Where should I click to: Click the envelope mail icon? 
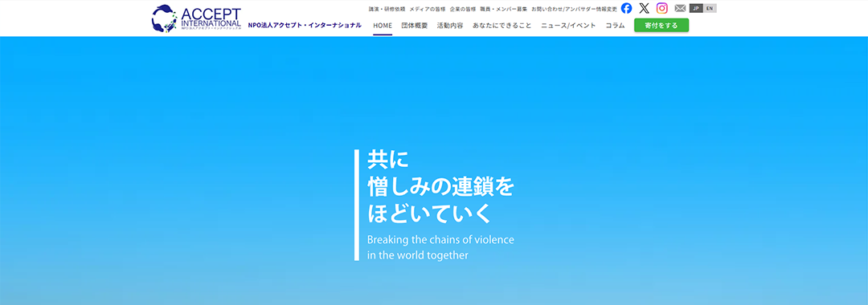(680, 8)
